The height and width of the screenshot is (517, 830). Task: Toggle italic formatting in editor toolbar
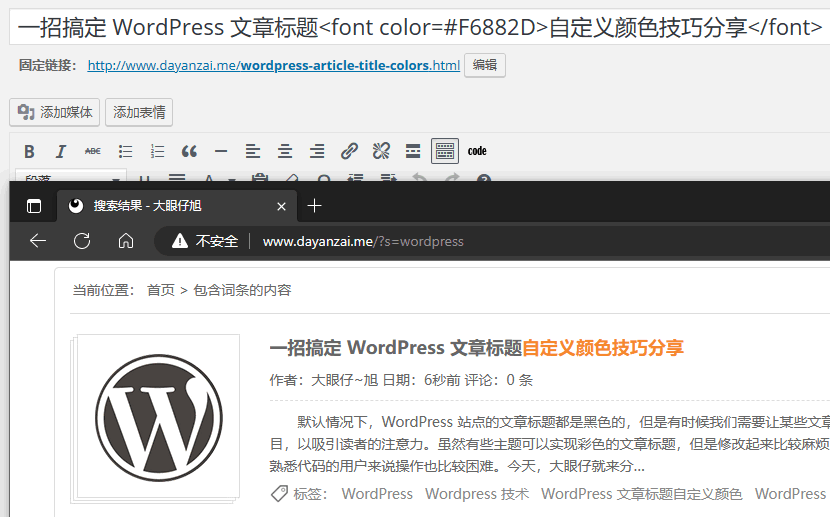coord(61,151)
